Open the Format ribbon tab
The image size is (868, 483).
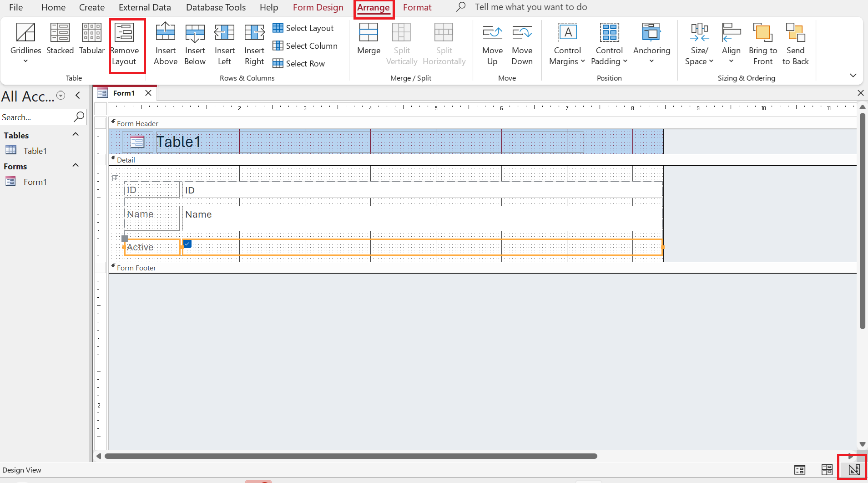417,7
